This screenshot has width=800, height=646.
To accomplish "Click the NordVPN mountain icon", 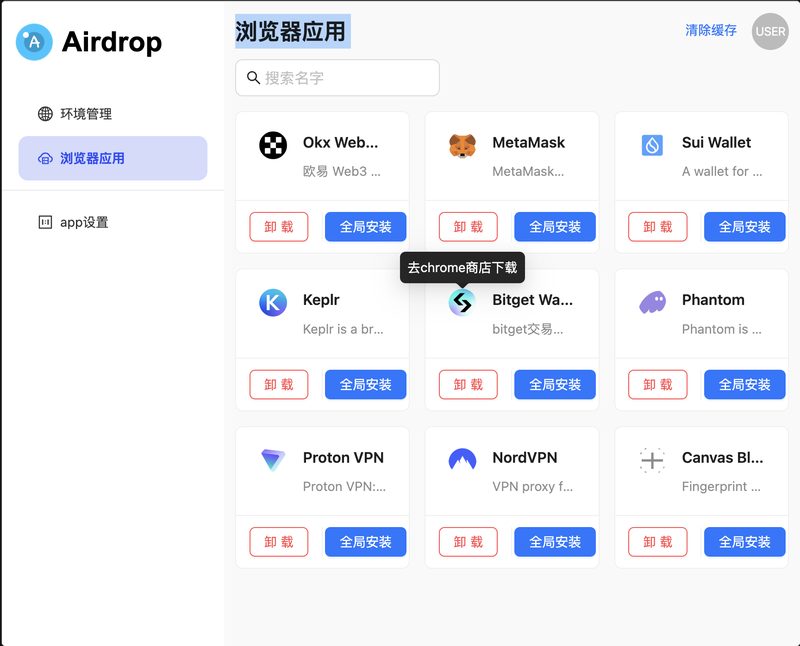I will point(462,459).
